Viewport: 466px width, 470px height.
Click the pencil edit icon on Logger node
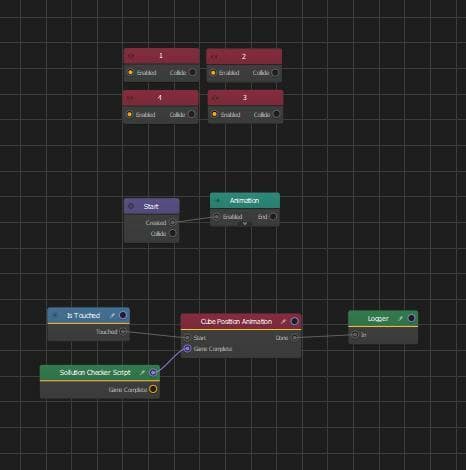click(x=400, y=318)
